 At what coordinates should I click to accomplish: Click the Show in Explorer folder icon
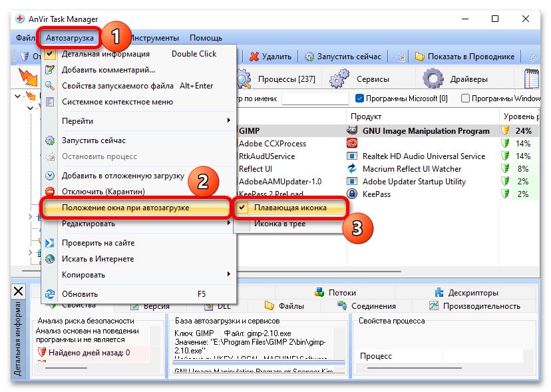(x=420, y=57)
